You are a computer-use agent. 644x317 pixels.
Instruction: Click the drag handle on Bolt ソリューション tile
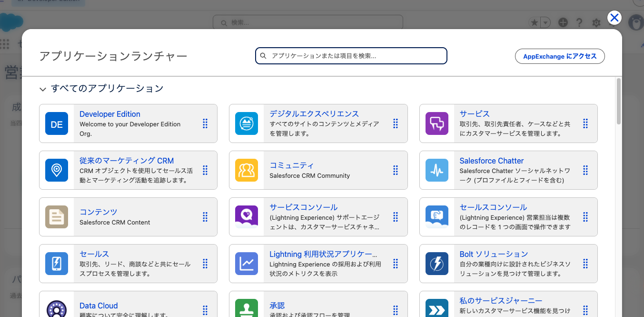click(585, 264)
